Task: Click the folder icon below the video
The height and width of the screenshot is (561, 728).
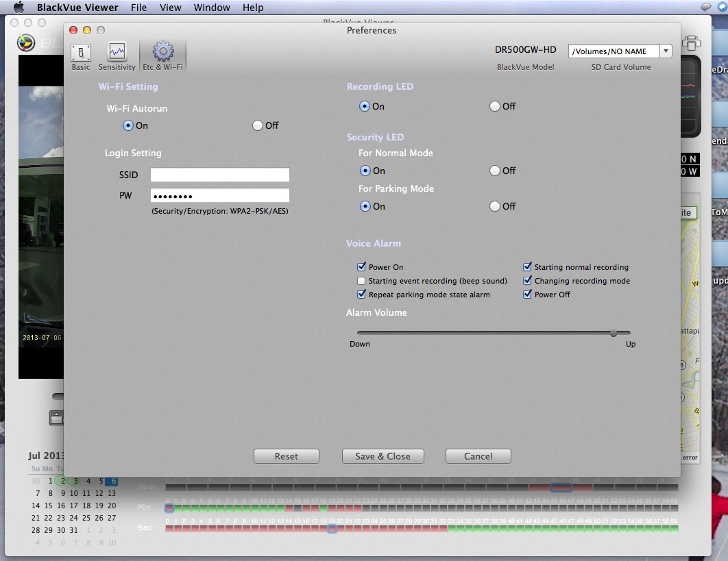Action: (56, 418)
